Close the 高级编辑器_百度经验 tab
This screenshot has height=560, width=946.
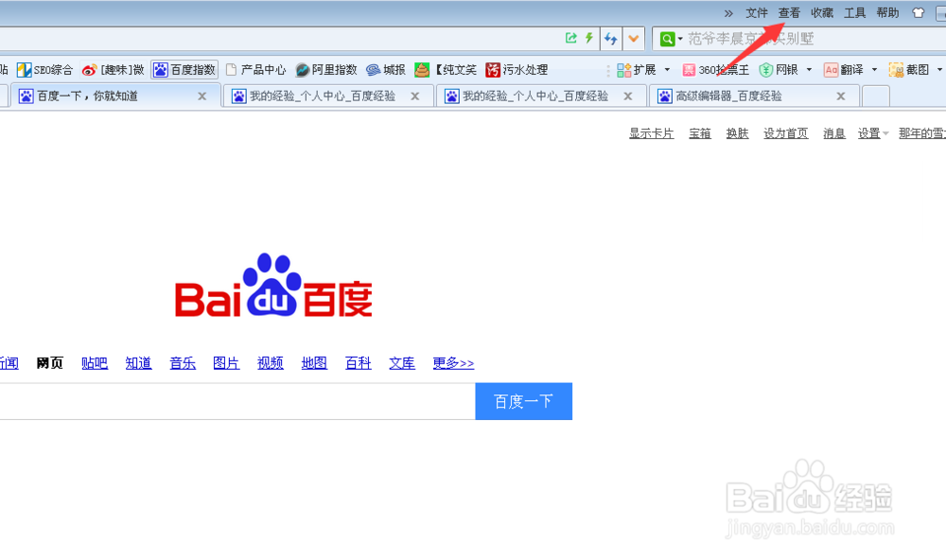[x=841, y=96]
